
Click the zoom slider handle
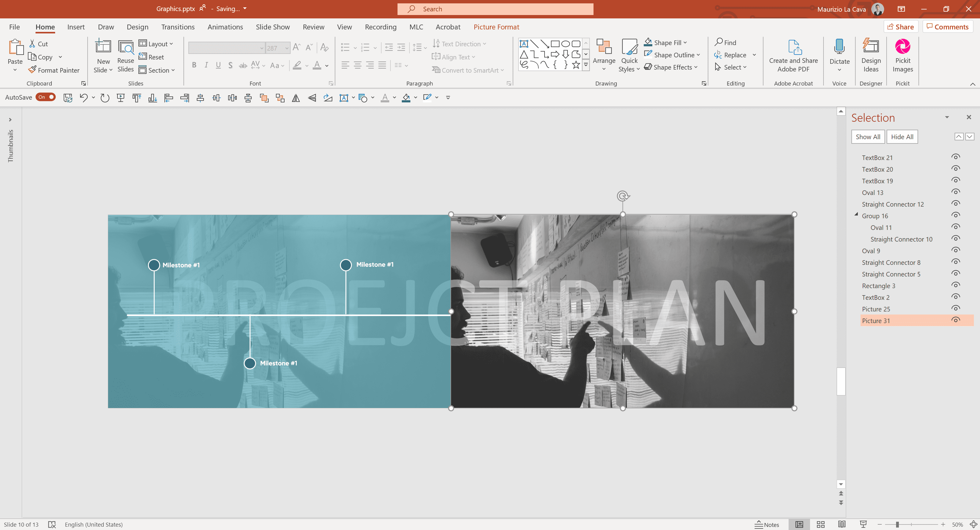(897, 524)
